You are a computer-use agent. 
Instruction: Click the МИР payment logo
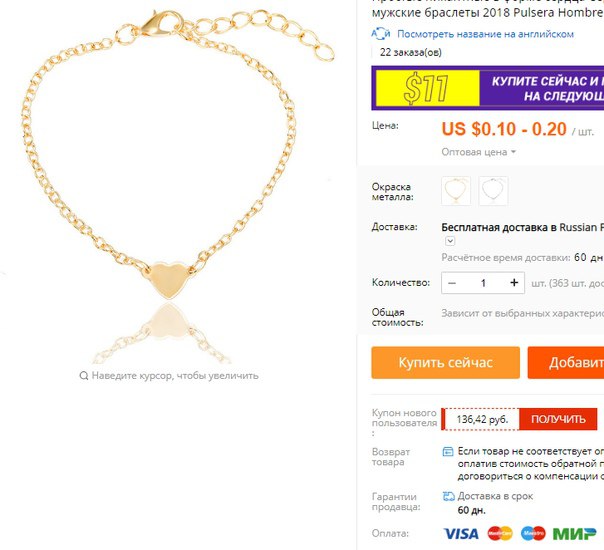click(x=574, y=533)
